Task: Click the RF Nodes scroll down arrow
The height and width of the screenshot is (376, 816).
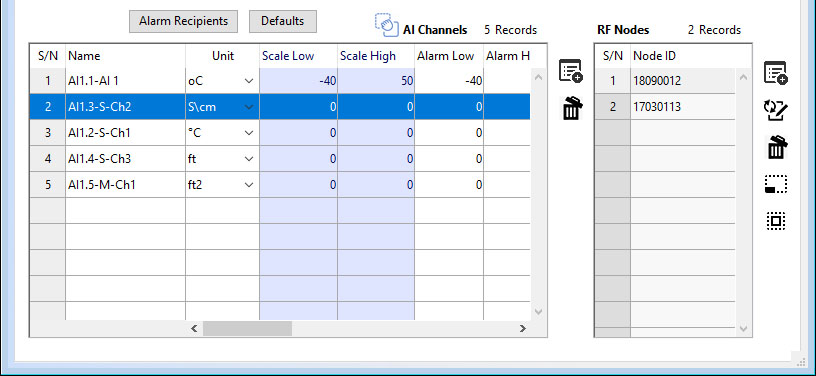Action: (743, 329)
